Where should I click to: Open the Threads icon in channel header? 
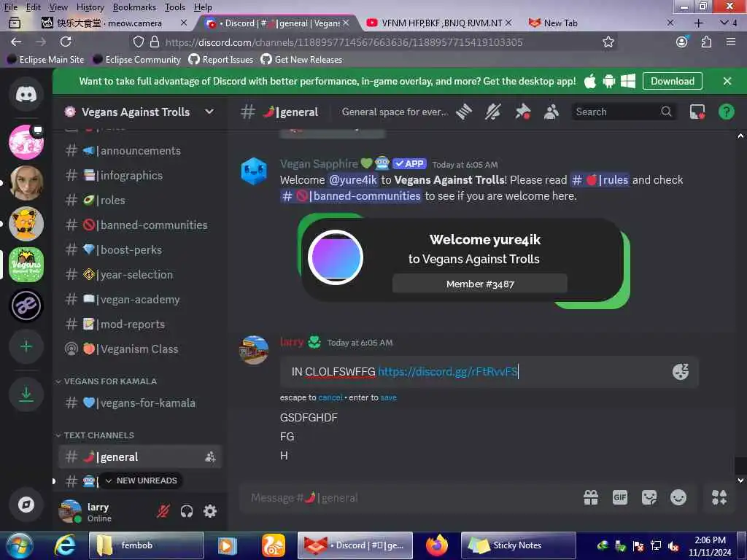[463, 112]
